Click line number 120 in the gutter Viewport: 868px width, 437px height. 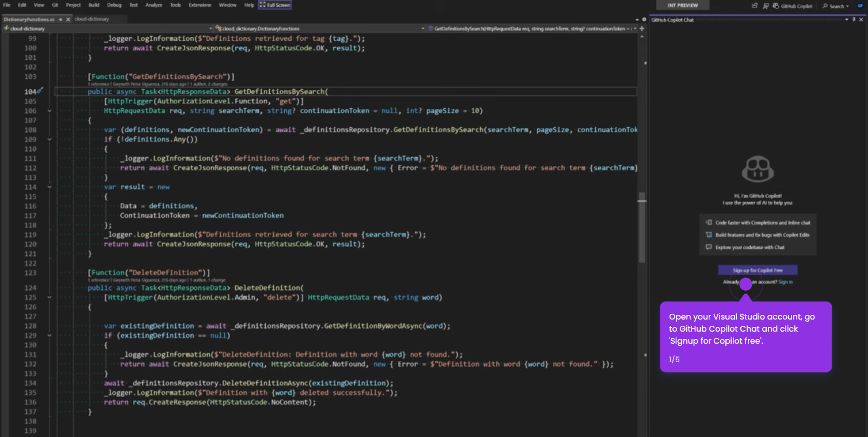[x=30, y=244]
